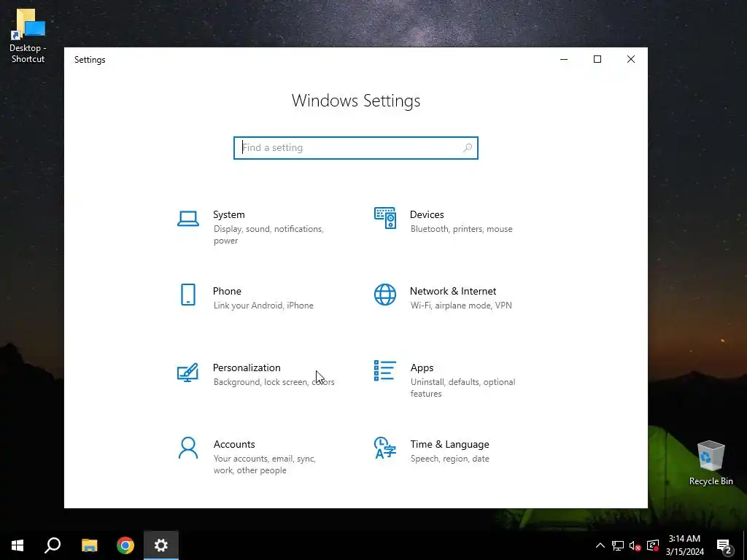
Task: Open the Time & Language icon
Action: point(385,448)
